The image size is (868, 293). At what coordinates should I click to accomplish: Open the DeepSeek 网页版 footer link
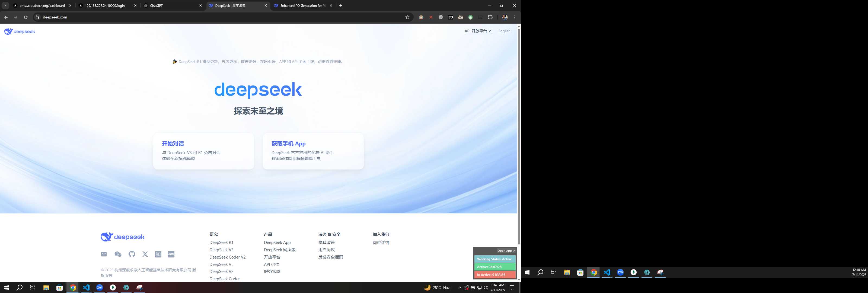tap(280, 250)
